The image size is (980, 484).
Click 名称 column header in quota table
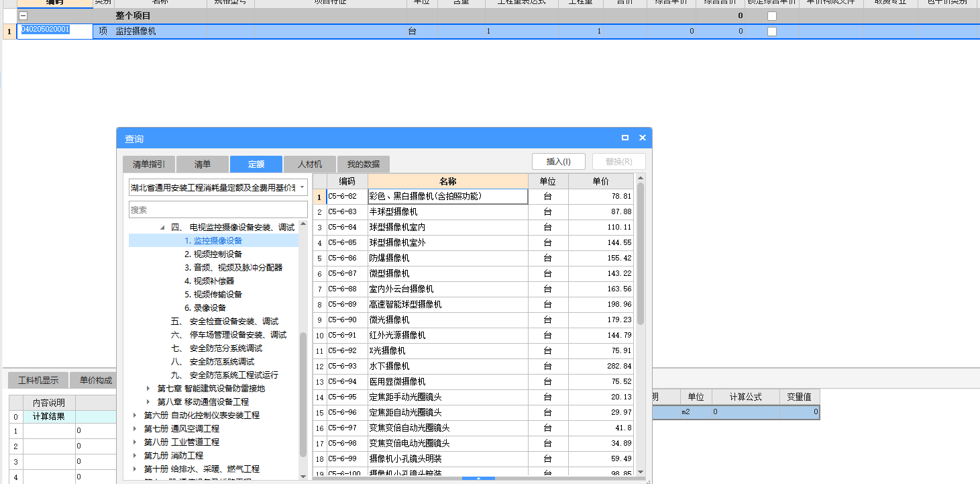pos(447,181)
